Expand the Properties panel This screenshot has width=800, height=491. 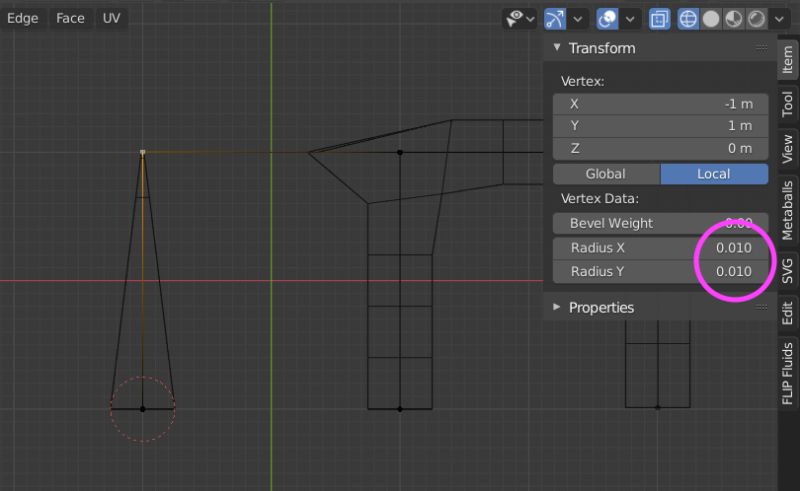point(557,307)
